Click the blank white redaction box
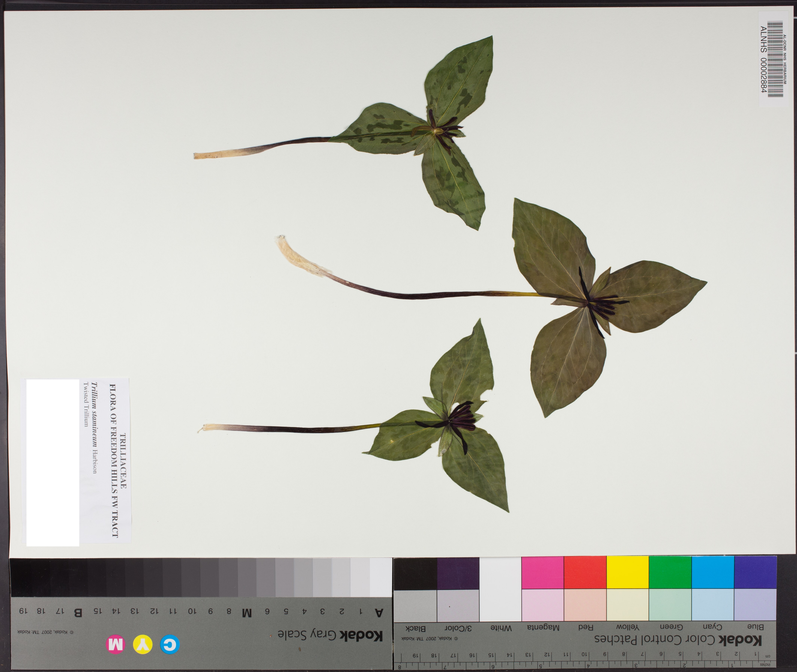Image resolution: width=797 pixels, height=672 pixels. click(x=53, y=463)
